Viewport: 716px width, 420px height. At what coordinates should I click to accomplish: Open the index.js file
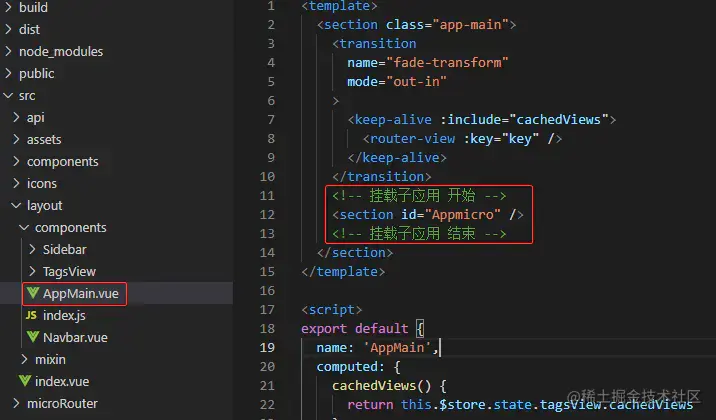(64, 315)
